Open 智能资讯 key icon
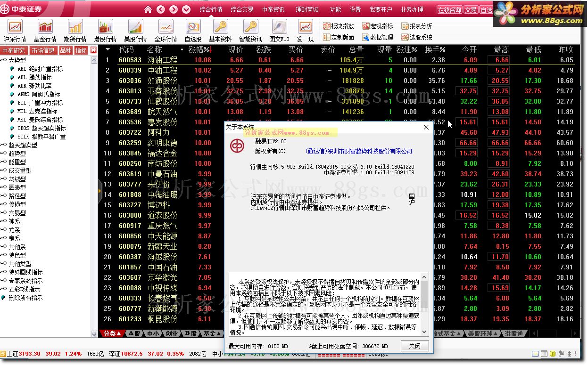Viewport: 588px width, 365px height. tap(250, 31)
